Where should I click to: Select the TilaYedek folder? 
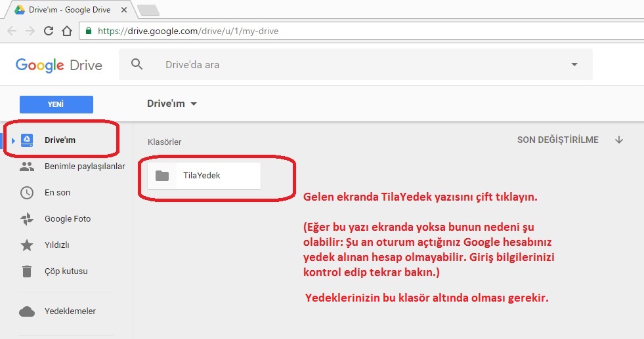[x=204, y=176]
